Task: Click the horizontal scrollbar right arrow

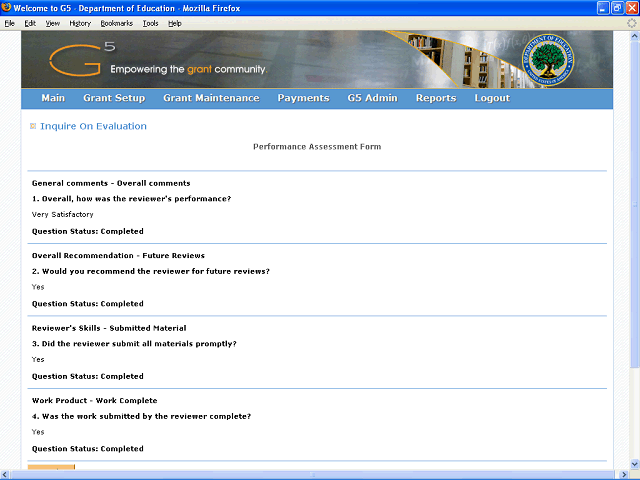Action: click(x=624, y=475)
